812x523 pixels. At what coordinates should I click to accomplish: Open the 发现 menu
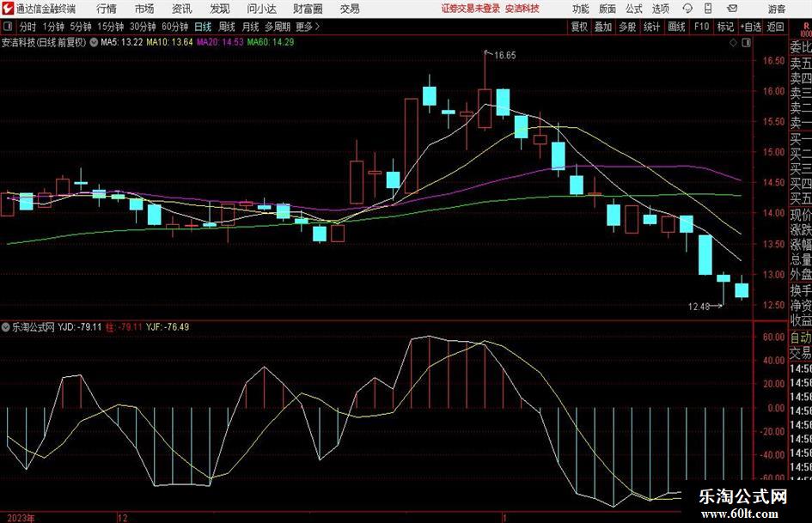[x=220, y=9]
